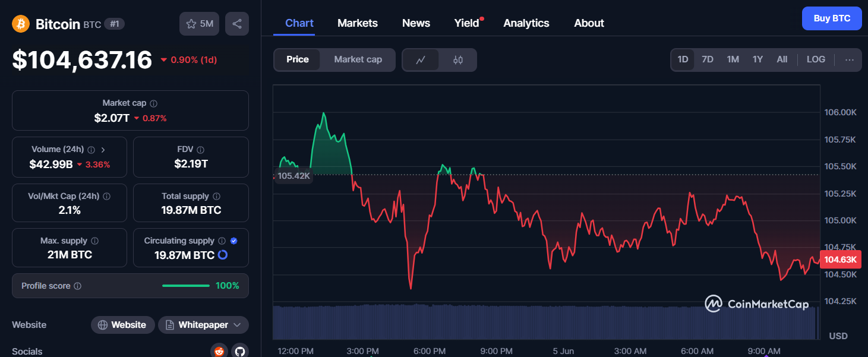Expand the Whitepaper dropdown

tap(203, 325)
